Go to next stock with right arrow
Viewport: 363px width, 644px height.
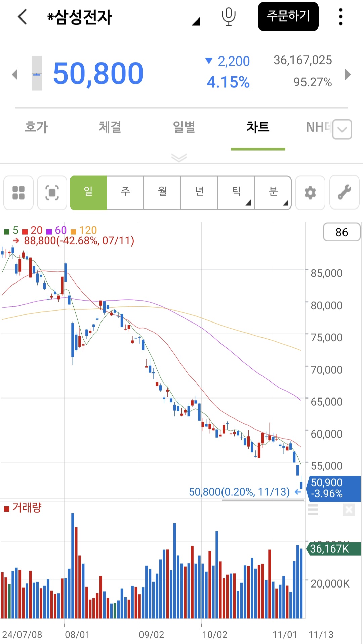348,74
